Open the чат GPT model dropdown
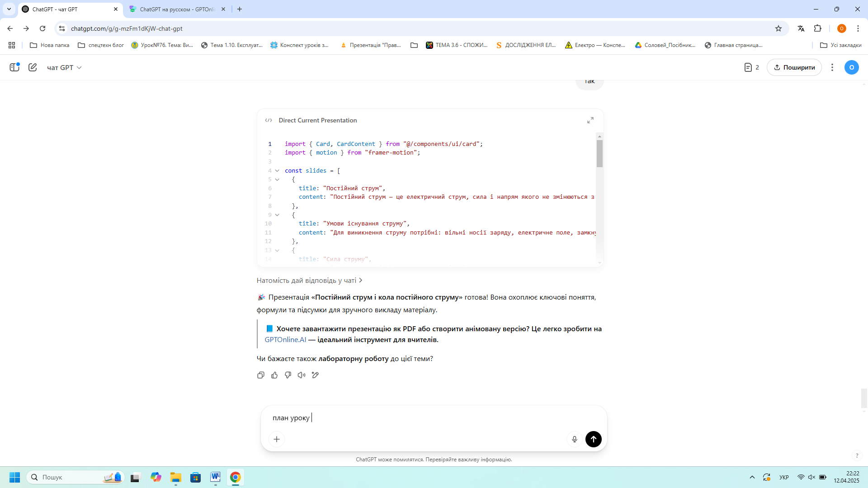Screen dimensions: 868x488 tap(64, 67)
